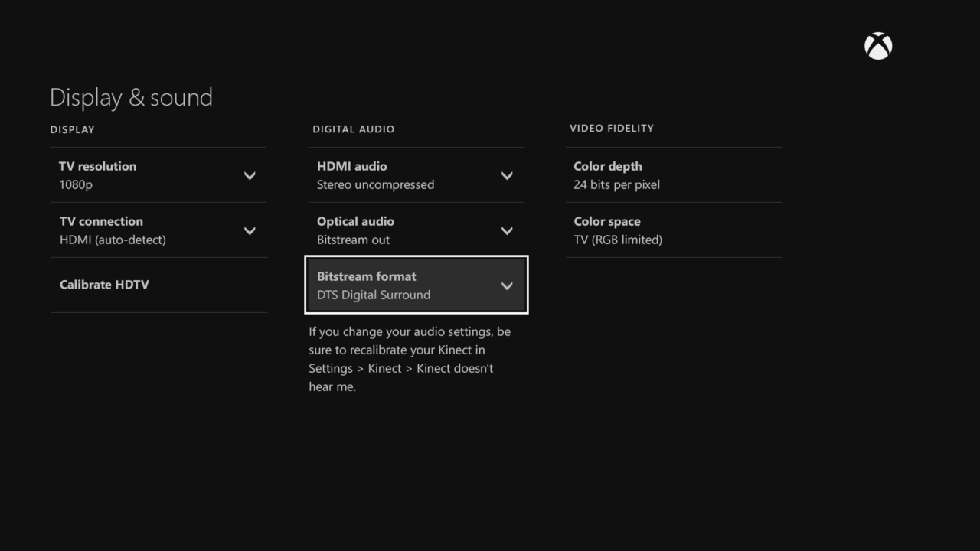Click the Bitstream format chevron icon
Screen dimensions: 980x551
tap(507, 285)
